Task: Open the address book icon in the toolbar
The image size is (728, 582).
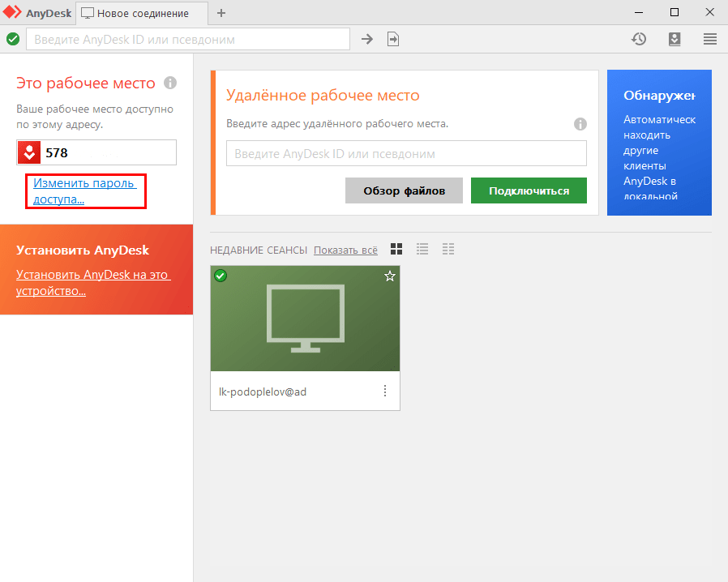Action: 674,39
